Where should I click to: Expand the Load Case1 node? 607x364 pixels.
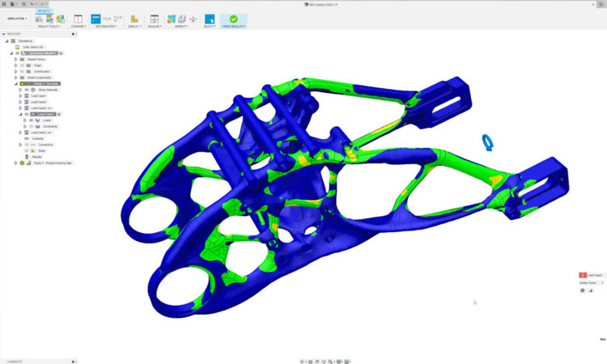(x=20, y=96)
